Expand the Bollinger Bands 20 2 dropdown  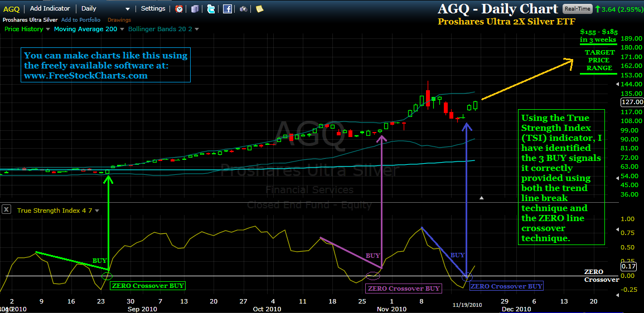(x=197, y=29)
